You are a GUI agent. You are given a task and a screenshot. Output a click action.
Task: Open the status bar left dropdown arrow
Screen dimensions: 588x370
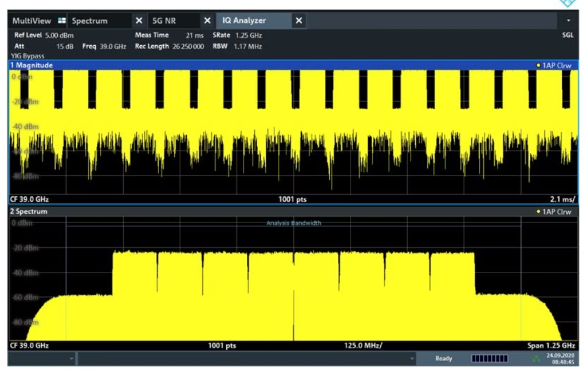(x=71, y=359)
